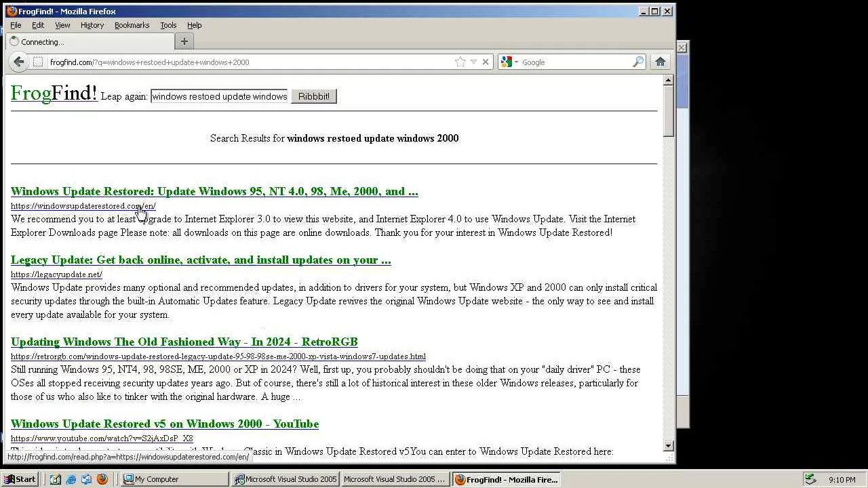Go back with the Firefox back arrow
The image size is (868, 488).
click(18, 62)
